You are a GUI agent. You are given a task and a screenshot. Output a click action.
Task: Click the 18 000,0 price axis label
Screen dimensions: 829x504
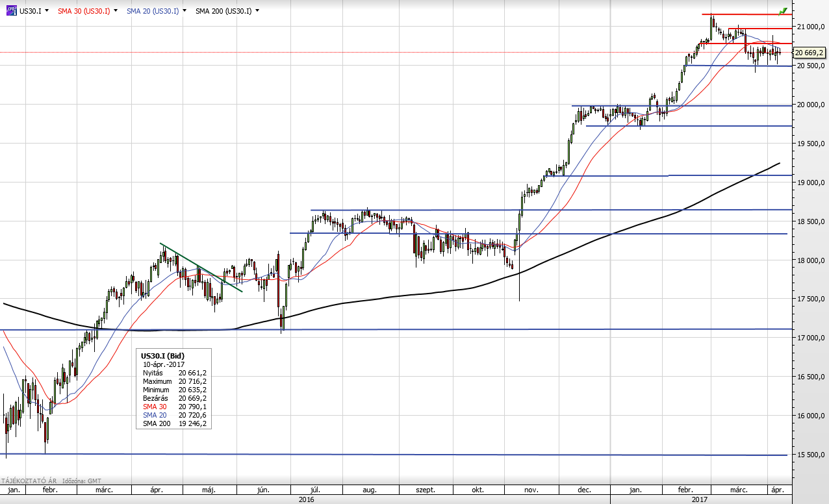point(811,260)
